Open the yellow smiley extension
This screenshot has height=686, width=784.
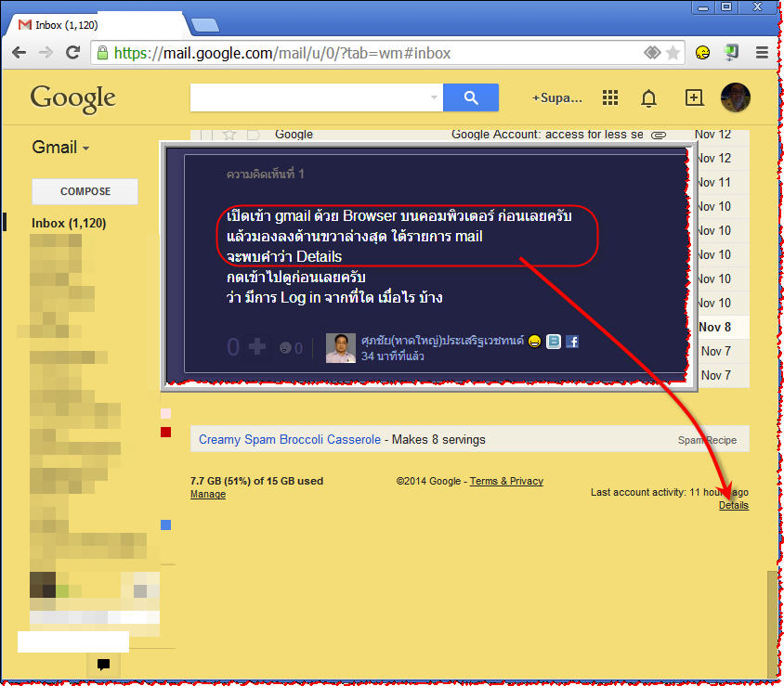(702, 53)
